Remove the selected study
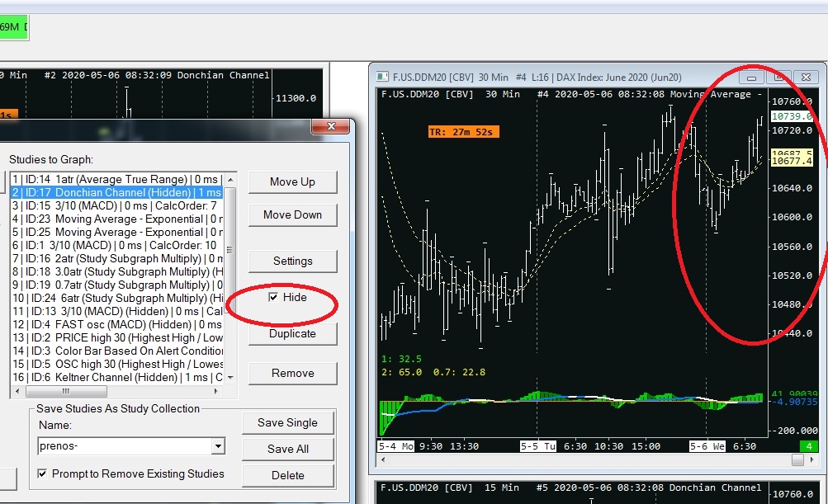The height and width of the screenshot is (504, 828). (x=292, y=373)
